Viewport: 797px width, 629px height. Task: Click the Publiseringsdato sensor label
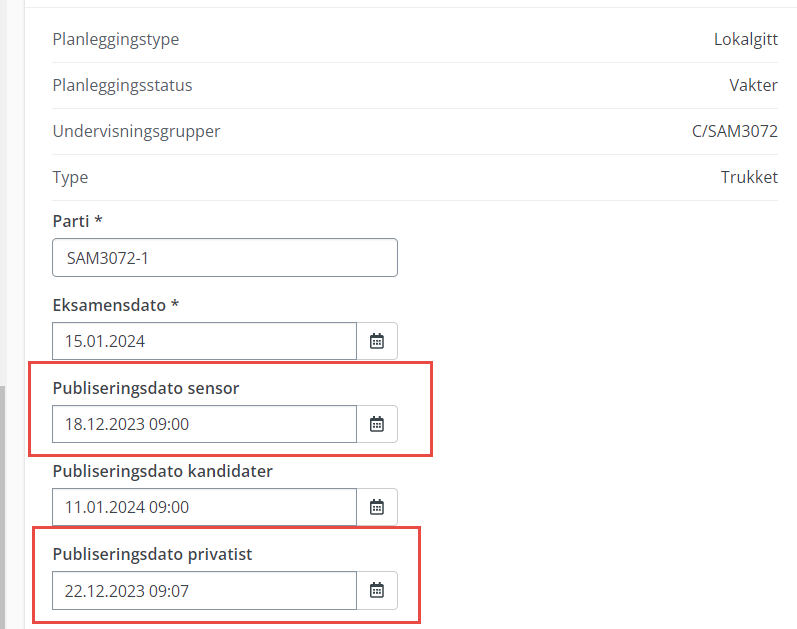click(x=146, y=388)
